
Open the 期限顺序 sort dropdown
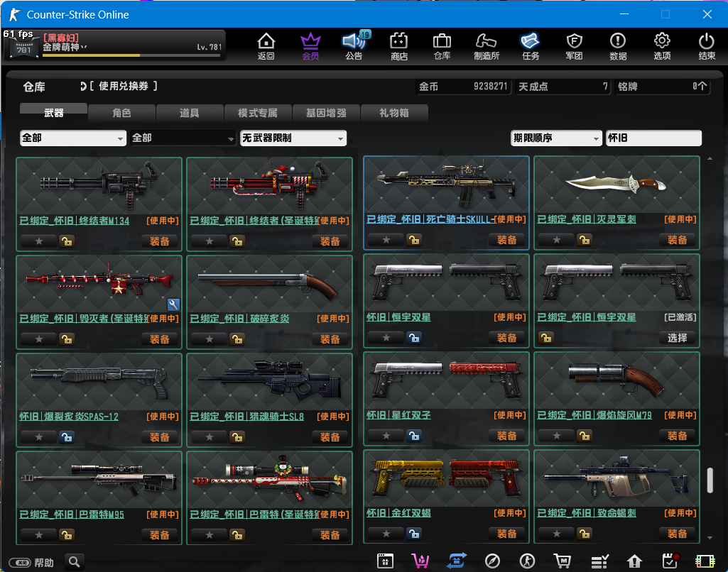pos(556,138)
